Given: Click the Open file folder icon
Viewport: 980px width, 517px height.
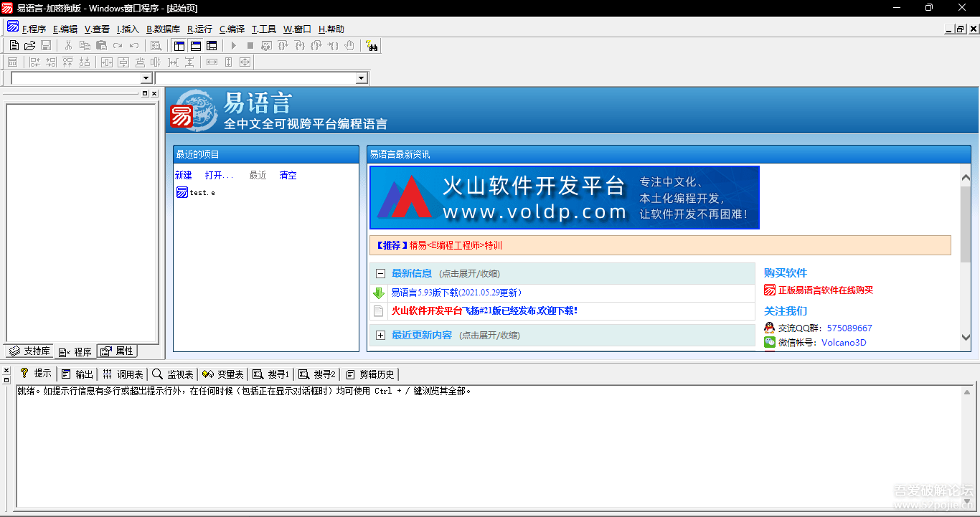Looking at the screenshot, I should pyautogui.click(x=29, y=45).
